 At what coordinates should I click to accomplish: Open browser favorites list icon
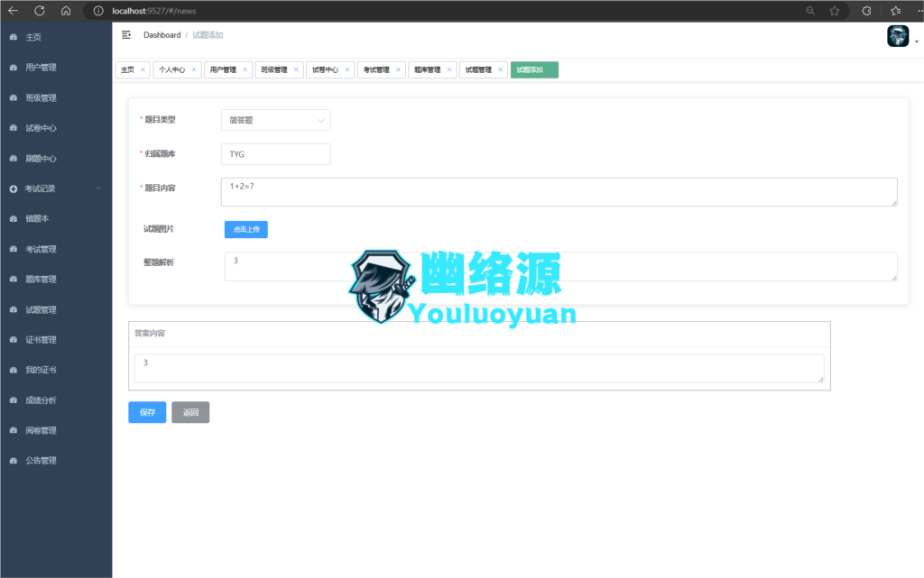coord(896,11)
